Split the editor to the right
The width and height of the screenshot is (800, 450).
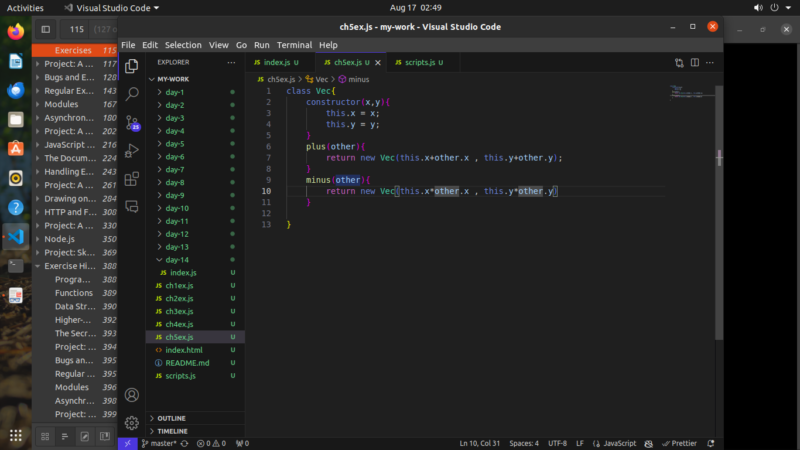tap(695, 62)
